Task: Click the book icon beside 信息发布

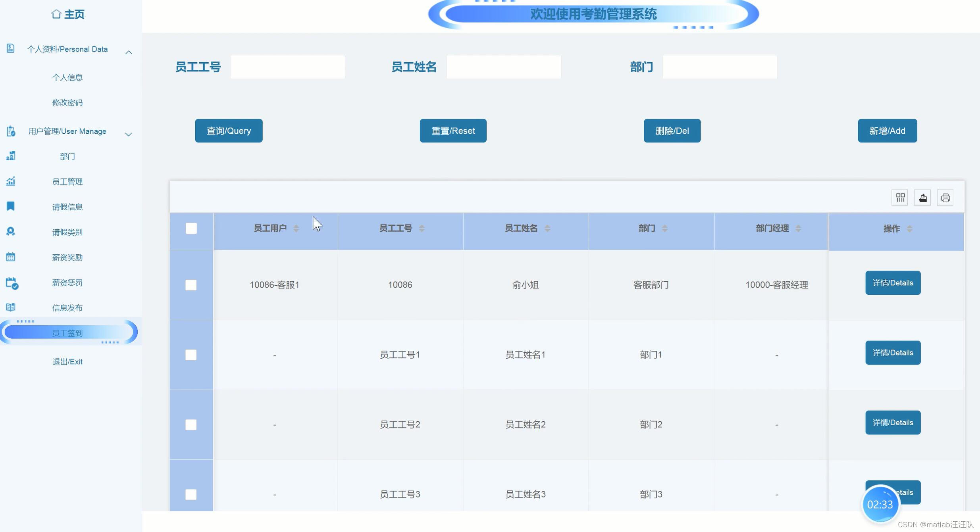Action: click(x=11, y=307)
